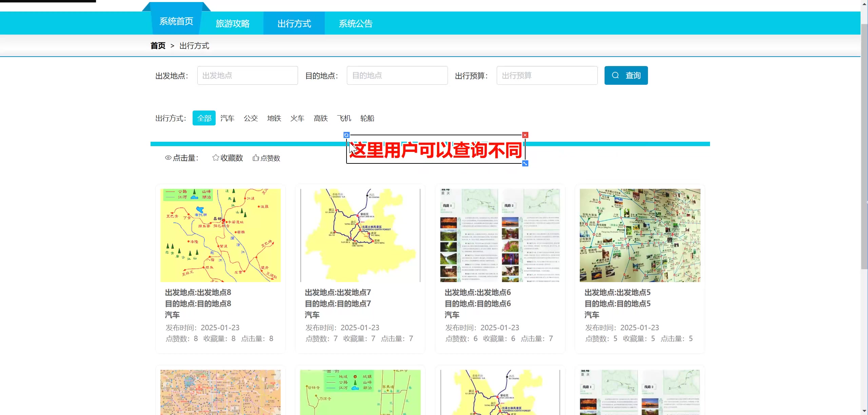This screenshot has height=415, width=868.
Task: Open the 出发地点:出发地点5 title
Action: pos(617,292)
